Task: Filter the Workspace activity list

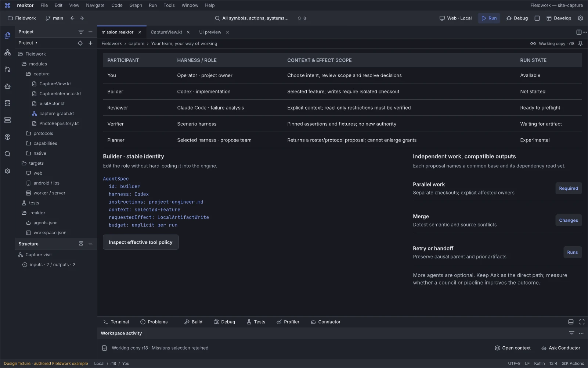Action: tap(571, 333)
